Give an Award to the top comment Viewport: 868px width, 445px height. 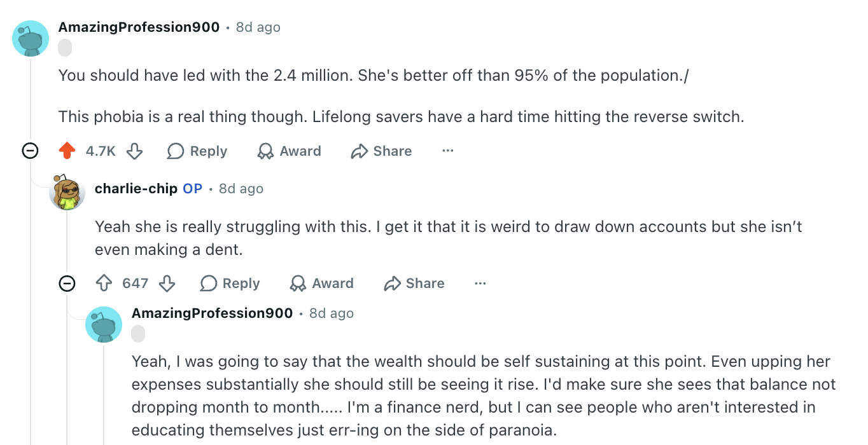pos(289,151)
